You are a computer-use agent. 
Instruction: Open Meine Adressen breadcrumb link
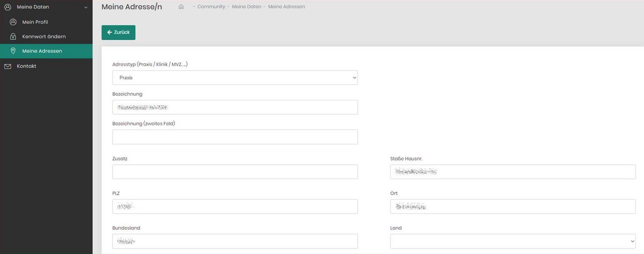[287, 7]
